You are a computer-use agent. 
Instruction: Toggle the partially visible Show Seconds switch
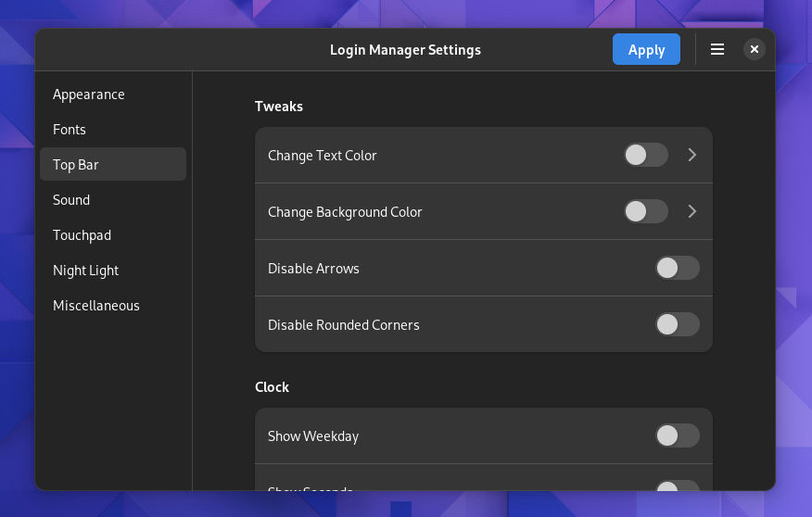tap(677, 485)
